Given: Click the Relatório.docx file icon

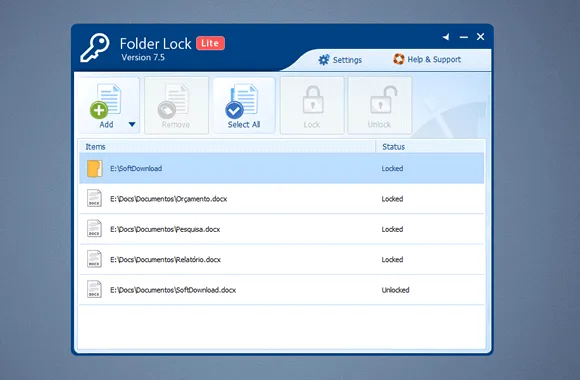Looking at the screenshot, I should [x=94, y=259].
